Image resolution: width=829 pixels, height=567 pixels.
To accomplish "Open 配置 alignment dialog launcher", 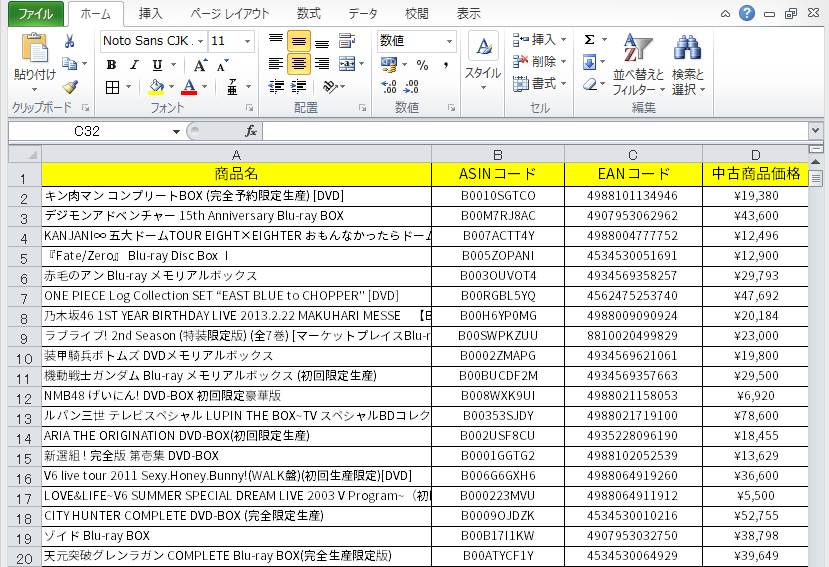I will (x=363, y=108).
